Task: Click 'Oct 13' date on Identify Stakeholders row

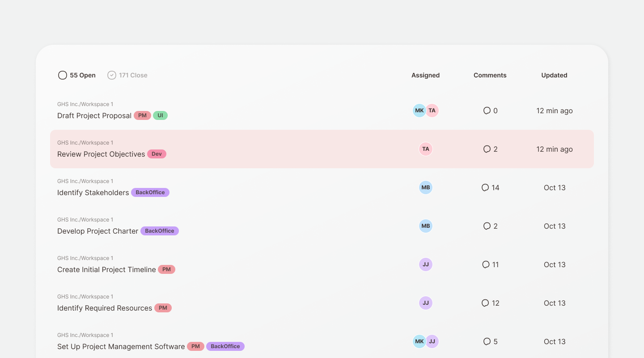Action: click(x=555, y=188)
